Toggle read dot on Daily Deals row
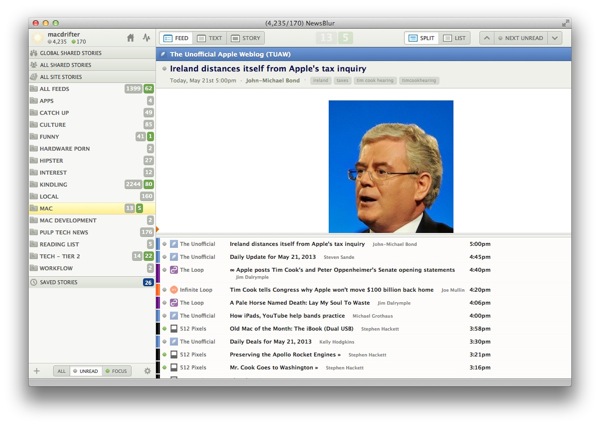 (165, 341)
